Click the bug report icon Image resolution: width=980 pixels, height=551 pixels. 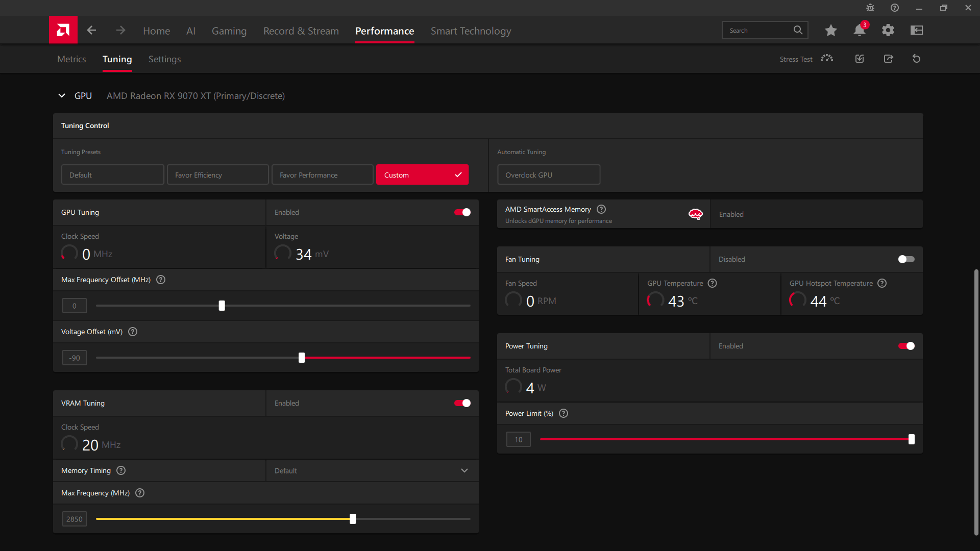[870, 8]
